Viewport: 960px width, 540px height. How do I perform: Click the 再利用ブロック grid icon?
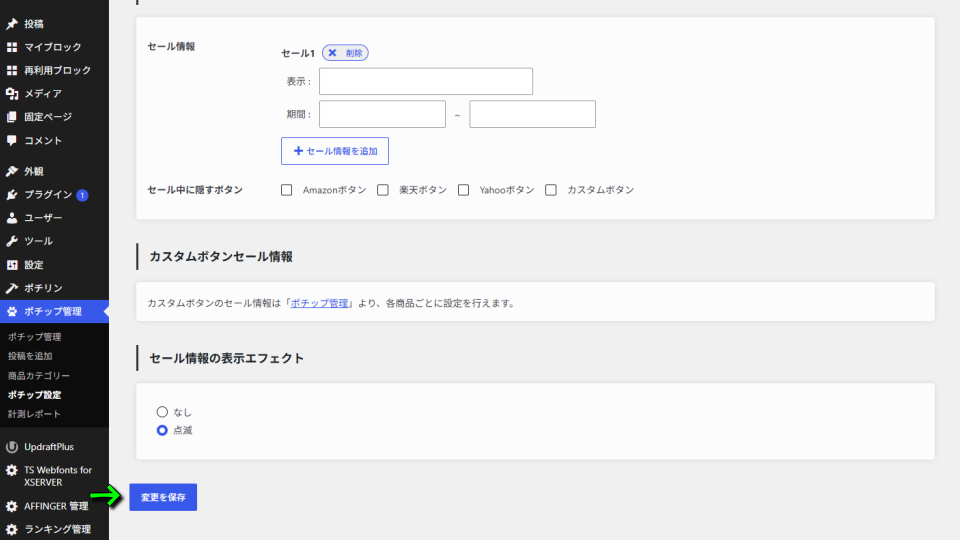(12, 70)
